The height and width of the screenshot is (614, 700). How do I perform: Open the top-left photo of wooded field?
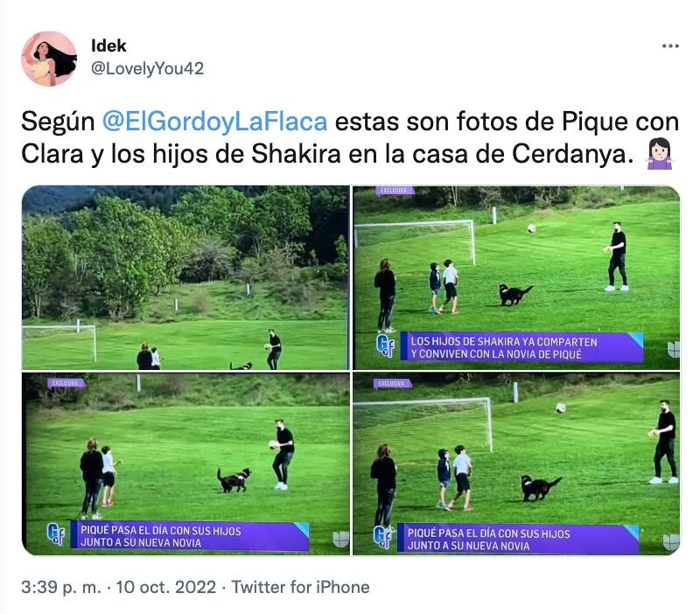(185, 277)
